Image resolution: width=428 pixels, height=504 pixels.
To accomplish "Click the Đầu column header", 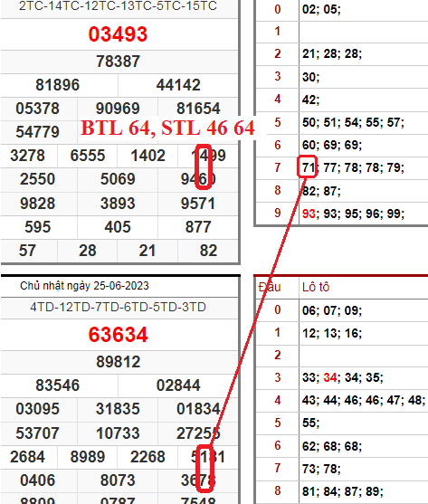I will (270, 287).
